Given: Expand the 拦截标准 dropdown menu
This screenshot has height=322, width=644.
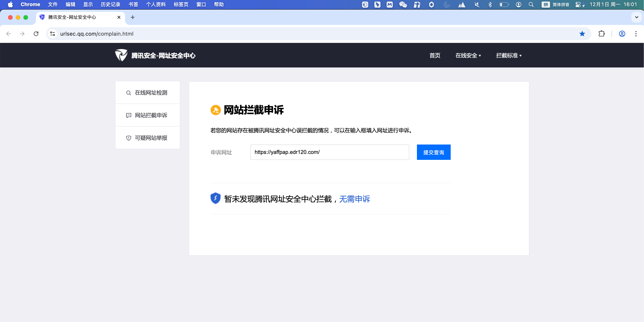Looking at the screenshot, I should click(x=508, y=55).
